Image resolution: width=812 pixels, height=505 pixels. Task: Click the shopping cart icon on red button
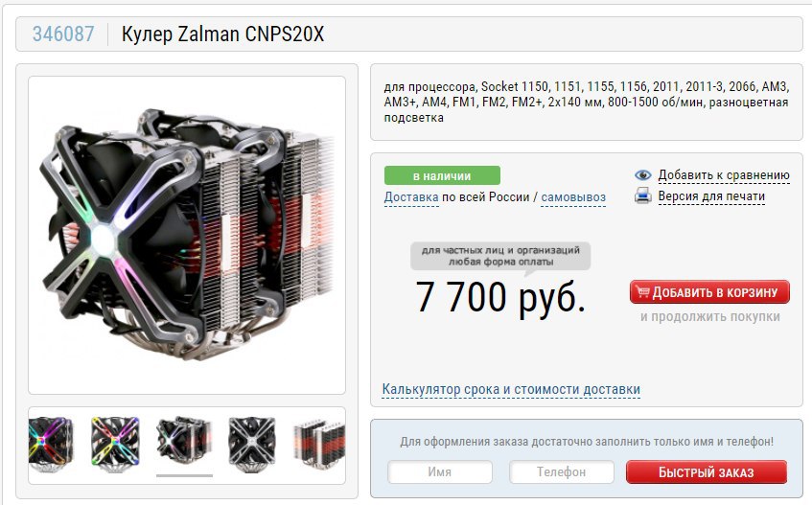pos(642,292)
